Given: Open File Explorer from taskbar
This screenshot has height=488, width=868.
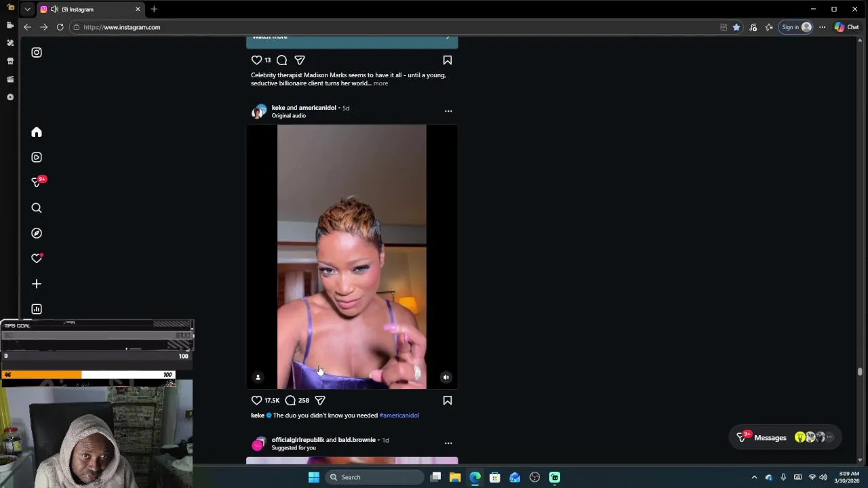Looking at the screenshot, I should point(455,477).
